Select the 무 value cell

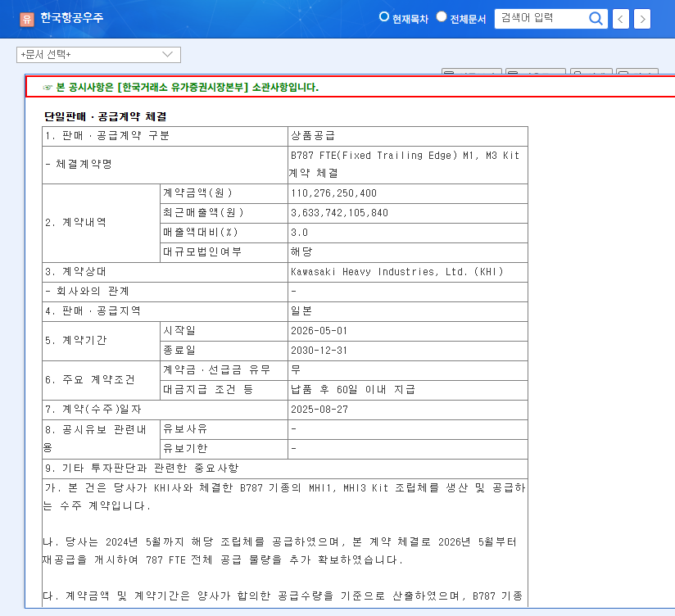[x=408, y=370]
